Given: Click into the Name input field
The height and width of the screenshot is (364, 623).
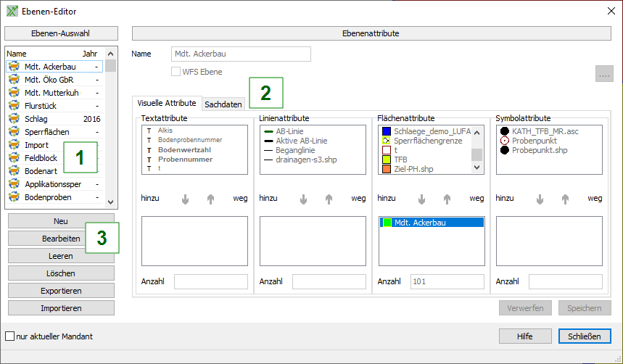Looking at the screenshot, I should tap(241, 54).
